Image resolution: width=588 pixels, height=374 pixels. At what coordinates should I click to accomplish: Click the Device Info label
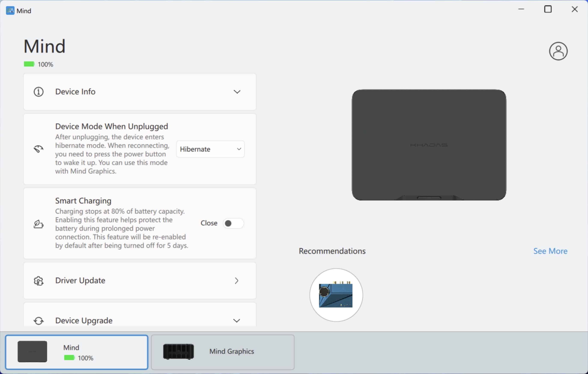point(75,92)
